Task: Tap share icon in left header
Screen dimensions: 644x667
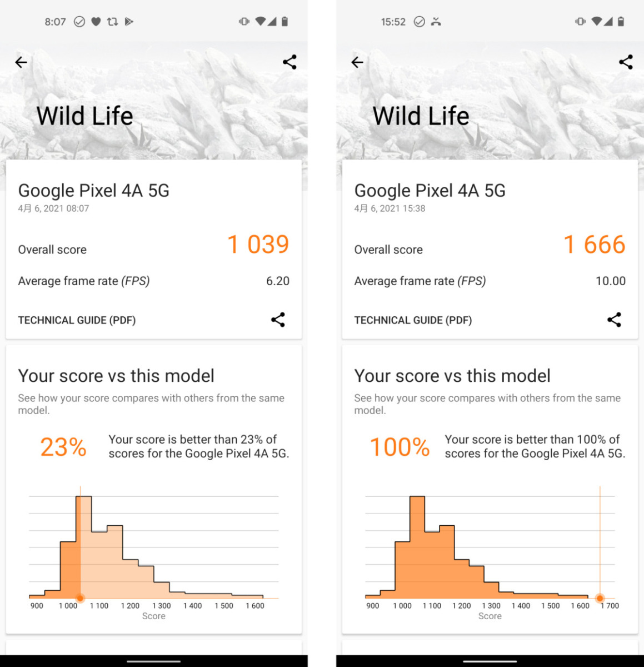Action: (x=289, y=62)
